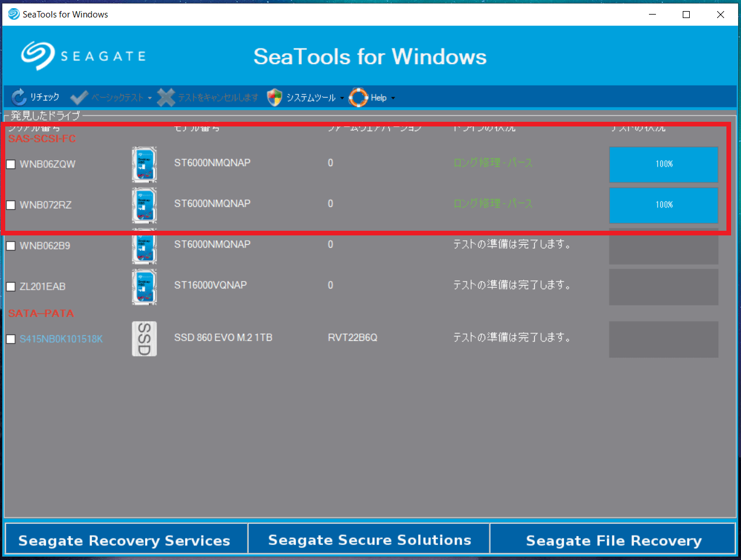Click the green ロング修理 - パース status for WNB06ZQW
The height and width of the screenshot is (560, 741).
click(493, 163)
